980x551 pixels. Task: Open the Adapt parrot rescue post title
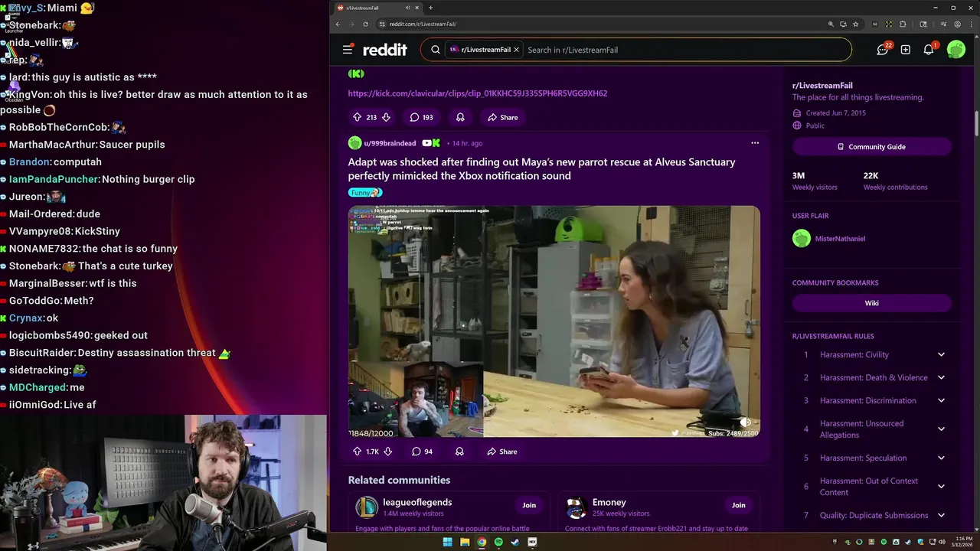click(541, 169)
